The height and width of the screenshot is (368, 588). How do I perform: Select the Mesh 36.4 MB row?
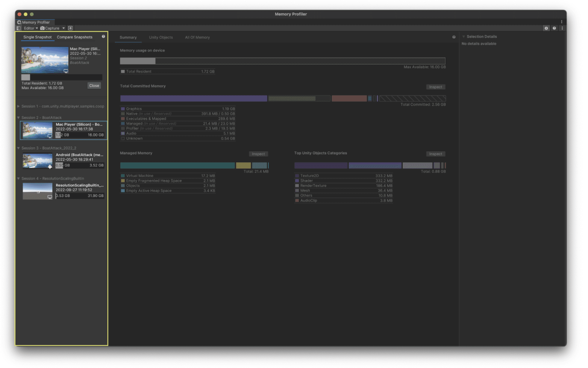point(343,191)
